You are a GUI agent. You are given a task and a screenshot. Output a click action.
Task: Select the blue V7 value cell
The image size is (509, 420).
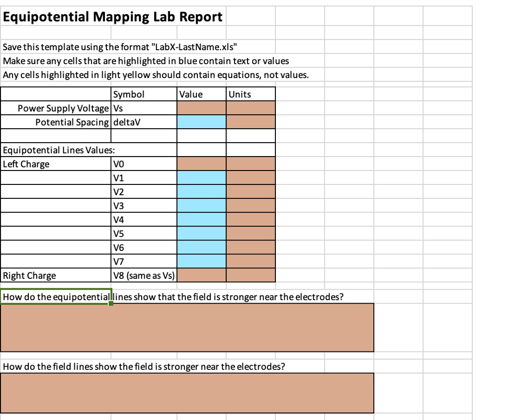pyautogui.click(x=201, y=261)
